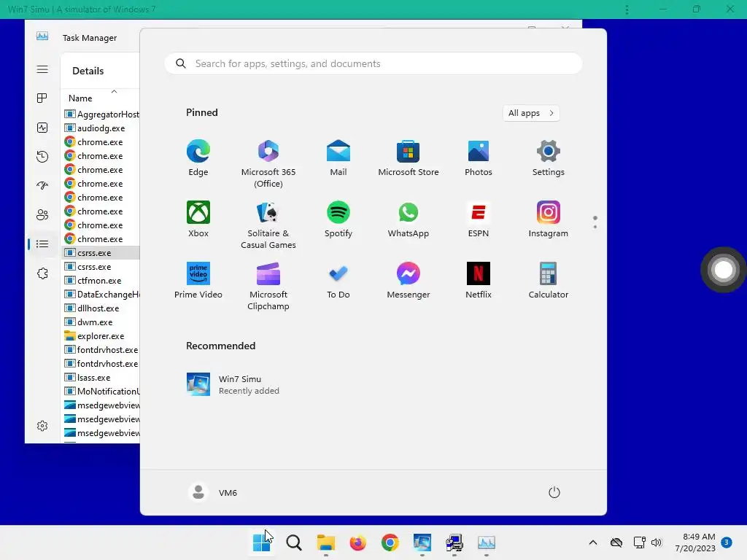747x560 pixels.
Task: Open the Mail app icon
Action: (338, 158)
